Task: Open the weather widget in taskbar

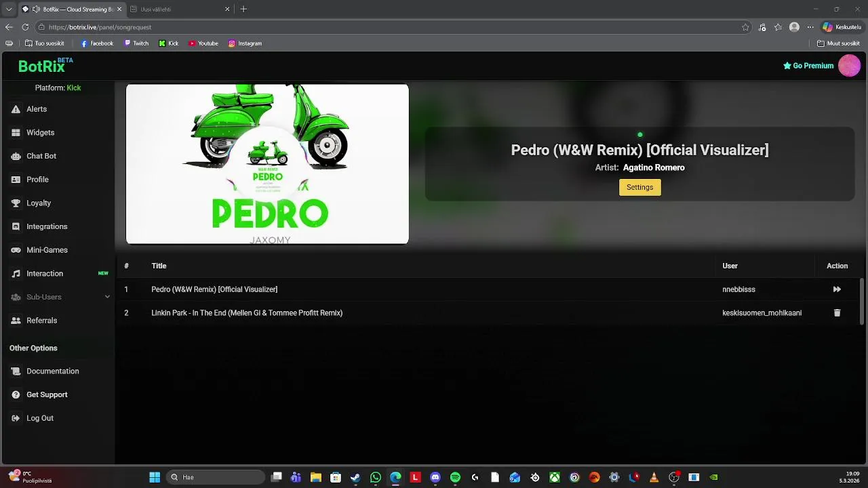Action: 31,477
